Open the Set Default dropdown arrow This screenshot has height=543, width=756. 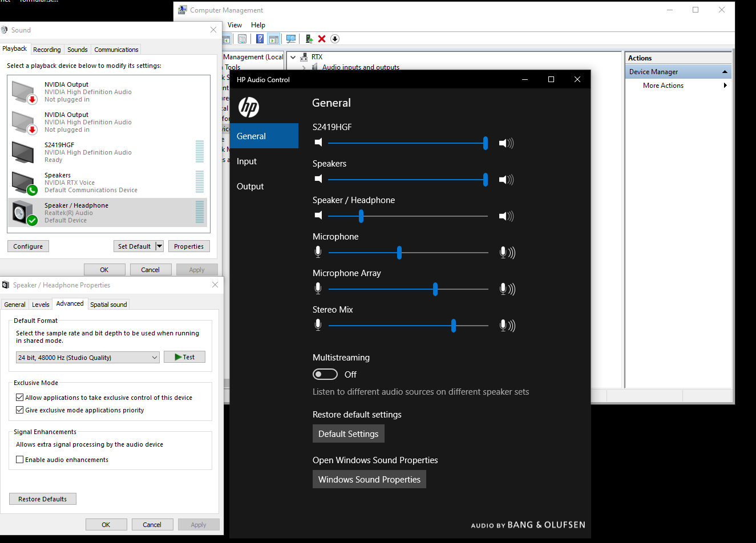pos(159,246)
